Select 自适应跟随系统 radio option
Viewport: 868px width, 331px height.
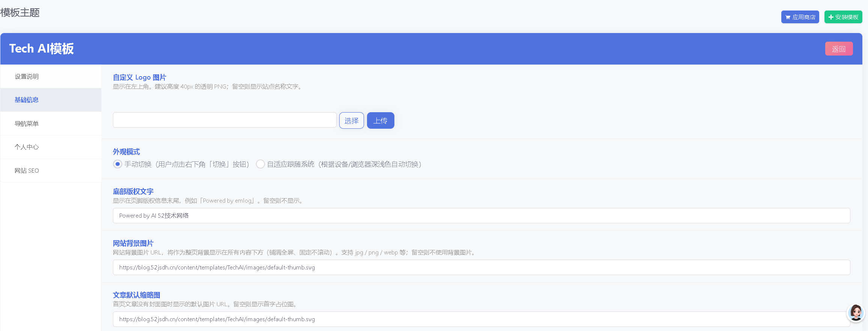point(260,164)
